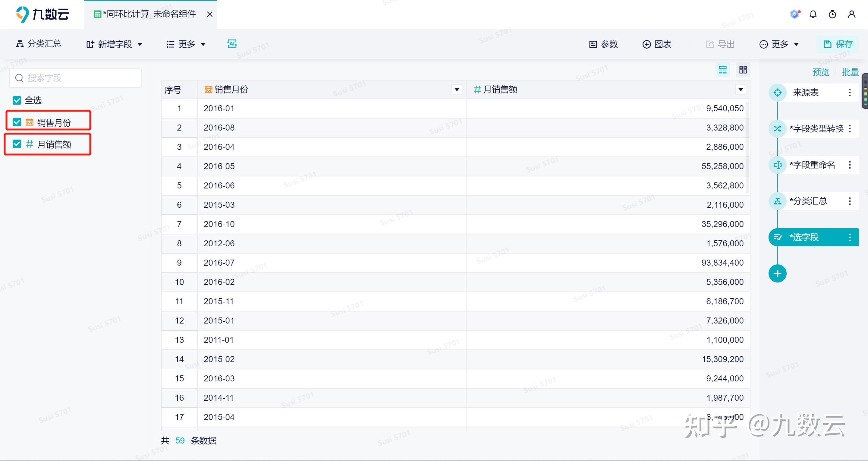The width and height of the screenshot is (868, 461).
Task: Select the 分类汇总 step in pipeline
Action: [x=808, y=201]
